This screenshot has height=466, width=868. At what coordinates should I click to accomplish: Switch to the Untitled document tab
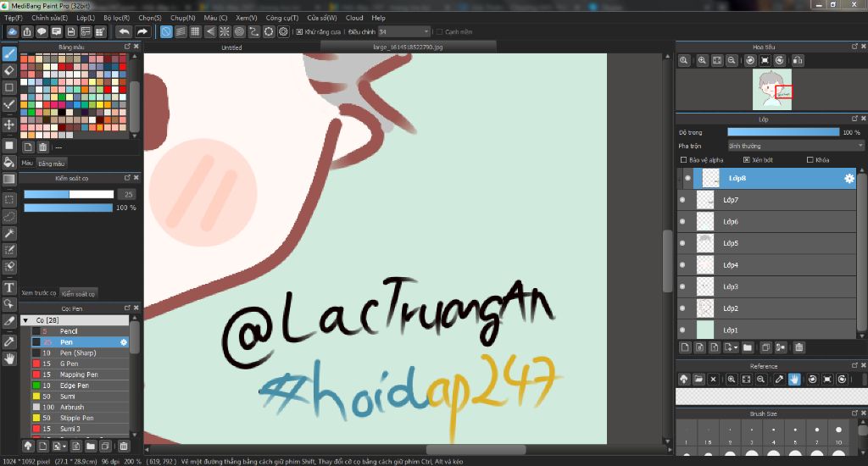pyautogui.click(x=231, y=47)
